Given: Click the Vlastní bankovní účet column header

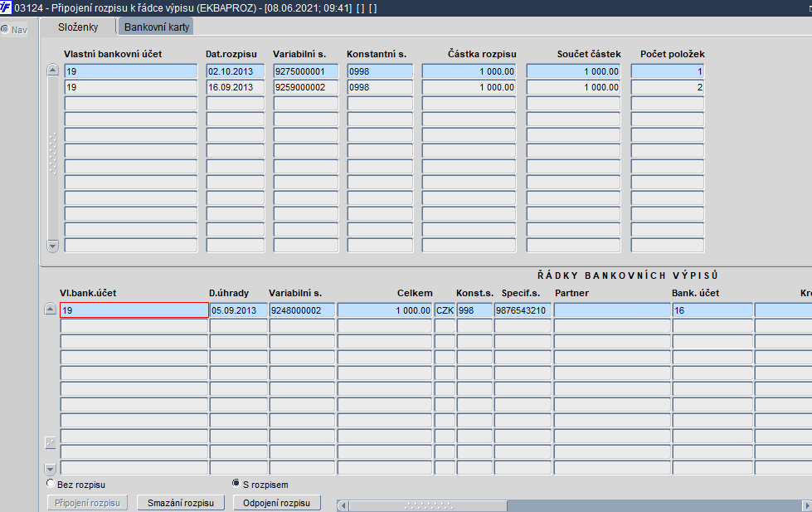Looking at the screenshot, I should click(x=113, y=54).
